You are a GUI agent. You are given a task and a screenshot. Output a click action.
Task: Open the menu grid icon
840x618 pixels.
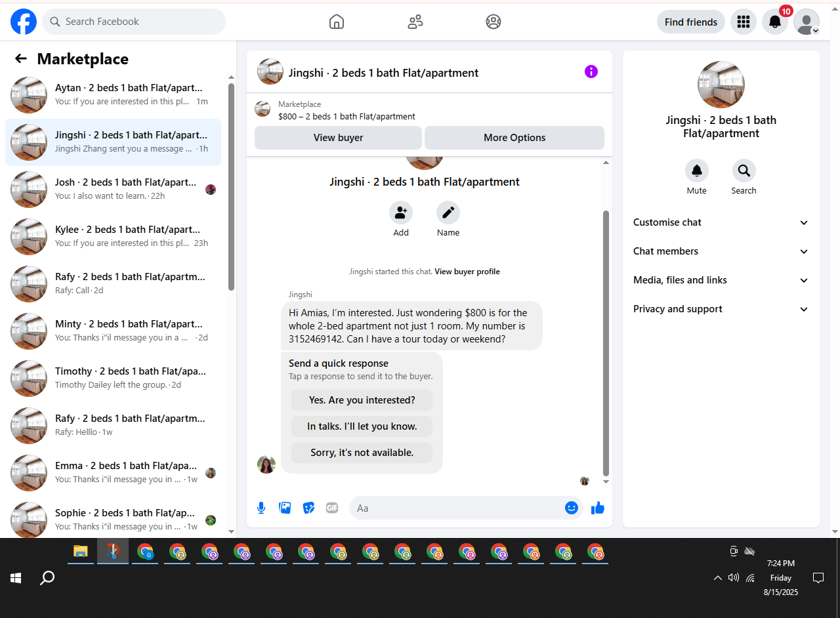(744, 22)
